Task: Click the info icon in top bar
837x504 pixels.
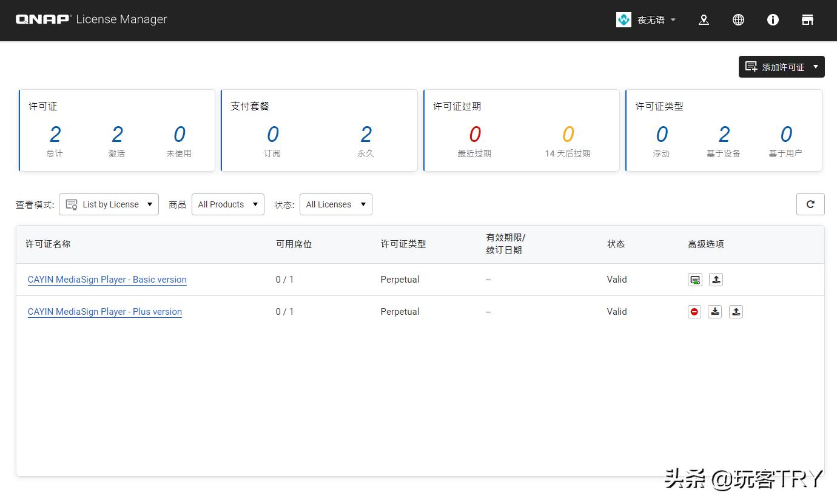Action: coord(773,20)
